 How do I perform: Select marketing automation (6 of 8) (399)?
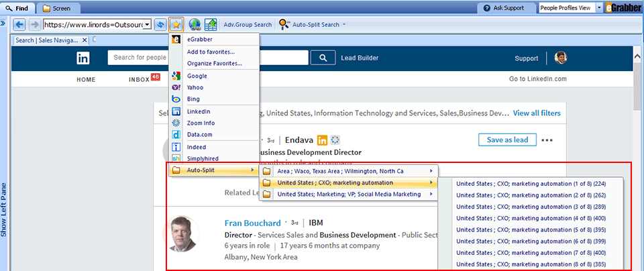click(531, 241)
